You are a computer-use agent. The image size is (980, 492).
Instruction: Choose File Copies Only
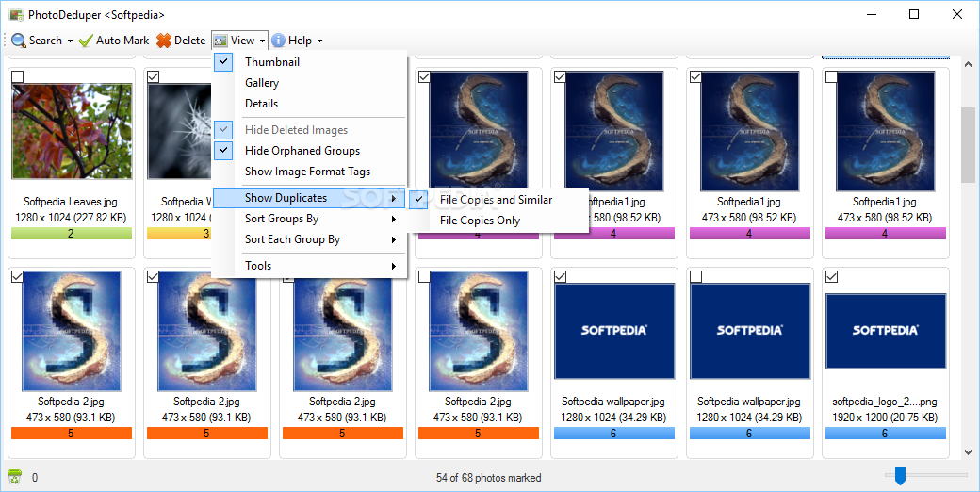pyautogui.click(x=498, y=221)
